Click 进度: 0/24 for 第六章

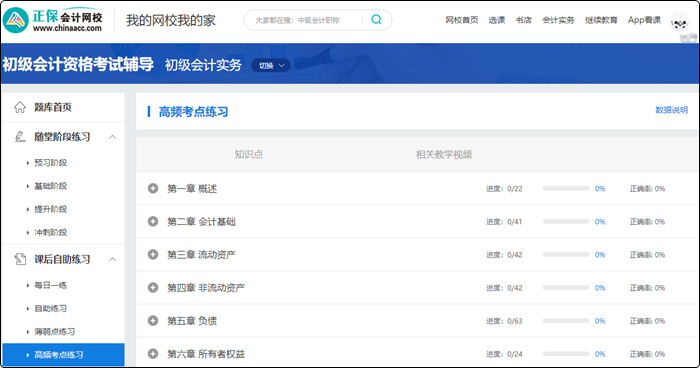click(x=504, y=354)
